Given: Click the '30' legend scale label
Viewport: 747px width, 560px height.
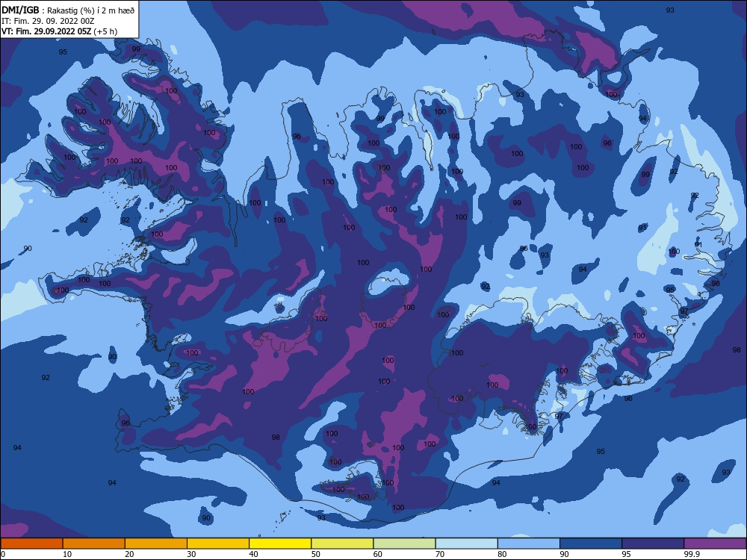Looking at the screenshot, I should point(191,554).
